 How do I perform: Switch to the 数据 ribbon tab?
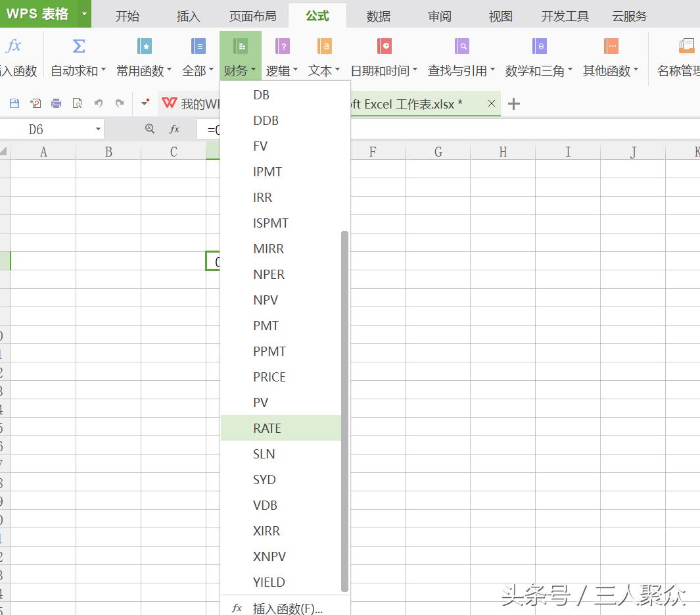point(378,16)
